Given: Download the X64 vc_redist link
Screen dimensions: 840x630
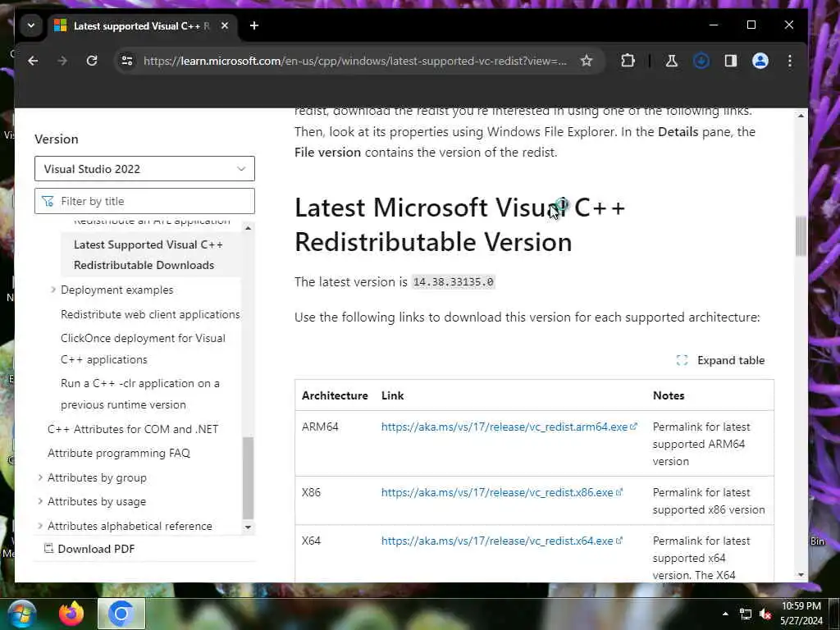Looking at the screenshot, I should [x=502, y=541].
